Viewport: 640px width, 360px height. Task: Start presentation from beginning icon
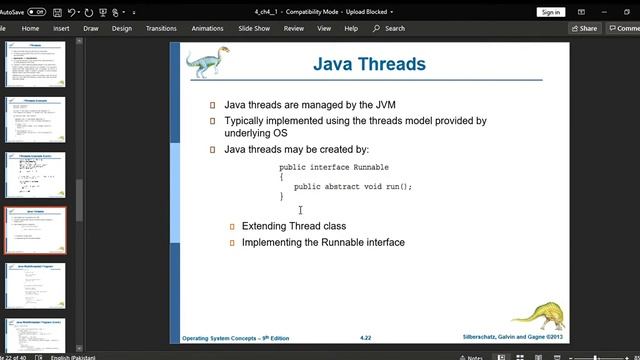point(103,12)
